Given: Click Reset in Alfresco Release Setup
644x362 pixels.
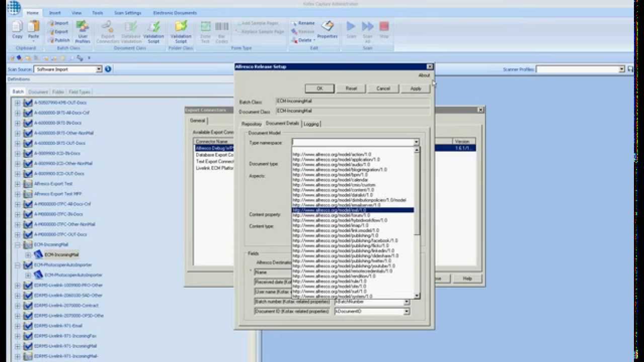Looking at the screenshot, I should [x=351, y=88].
